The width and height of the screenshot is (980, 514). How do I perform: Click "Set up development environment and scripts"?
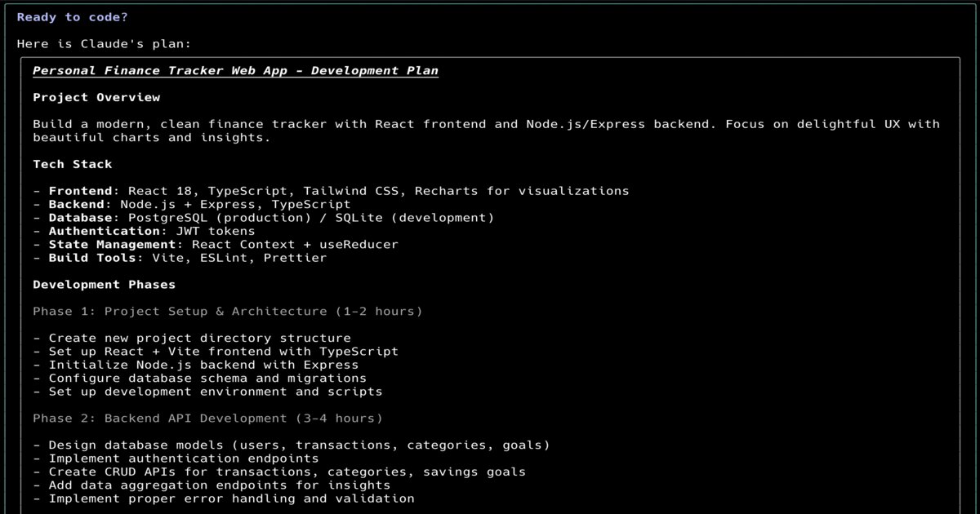207,392
